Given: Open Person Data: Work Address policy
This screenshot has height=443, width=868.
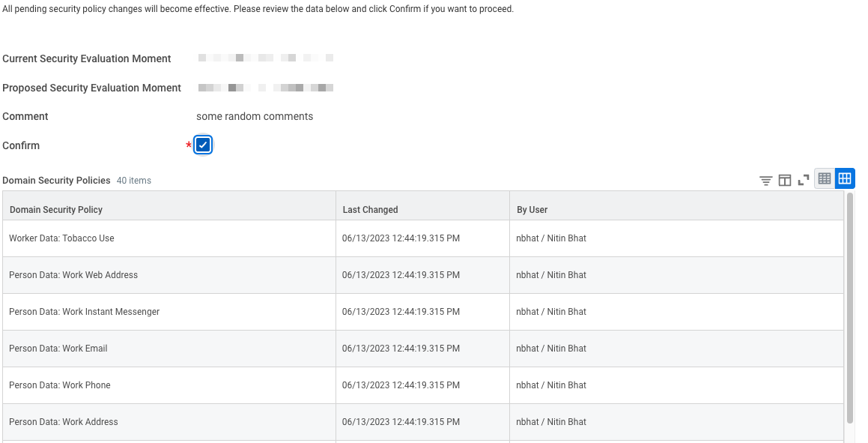Looking at the screenshot, I should [x=64, y=422].
